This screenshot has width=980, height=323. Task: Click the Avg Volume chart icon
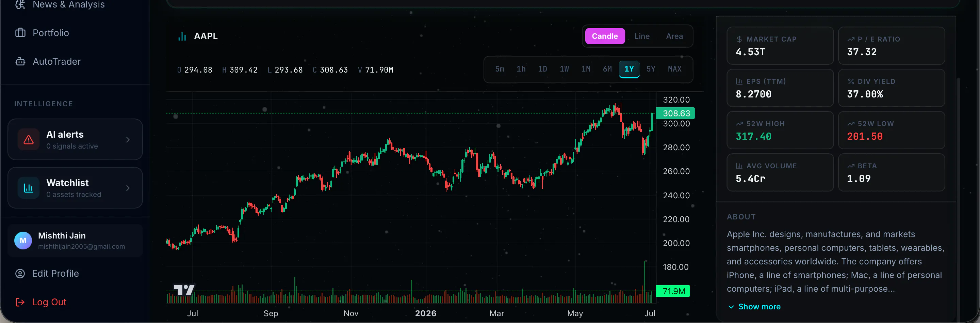click(x=739, y=166)
